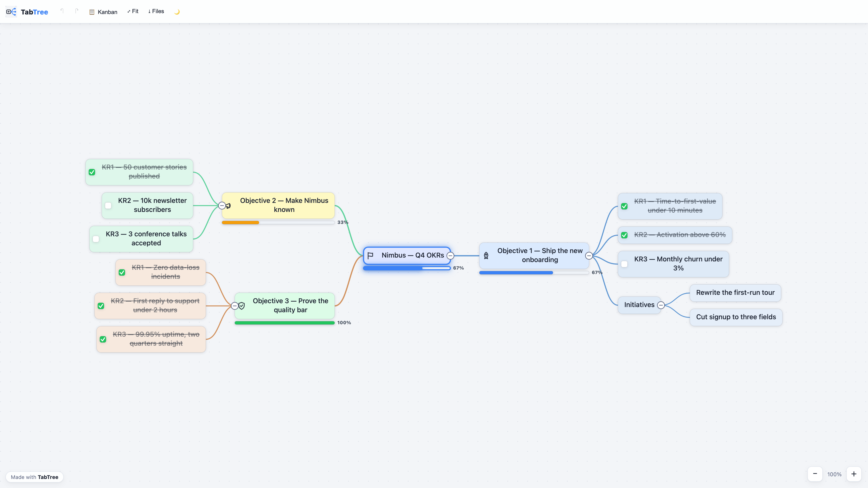The width and height of the screenshot is (868, 488).
Task: Click the text KR1 — 50 customer stories published
Action: click(144, 172)
